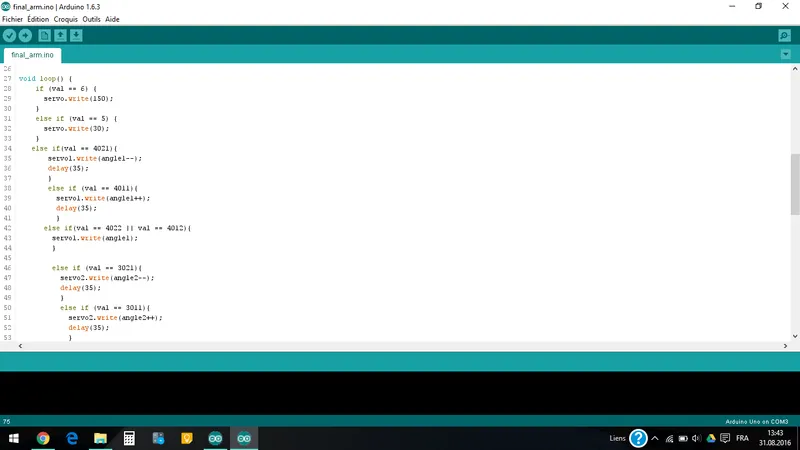The width and height of the screenshot is (800, 450).
Task: Click the blue help question mark icon
Action: click(638, 438)
